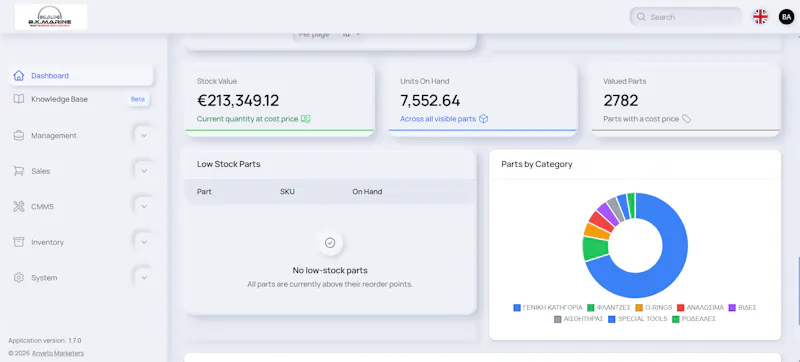Click the SKU column header
The image size is (800, 362).
coord(287,192)
